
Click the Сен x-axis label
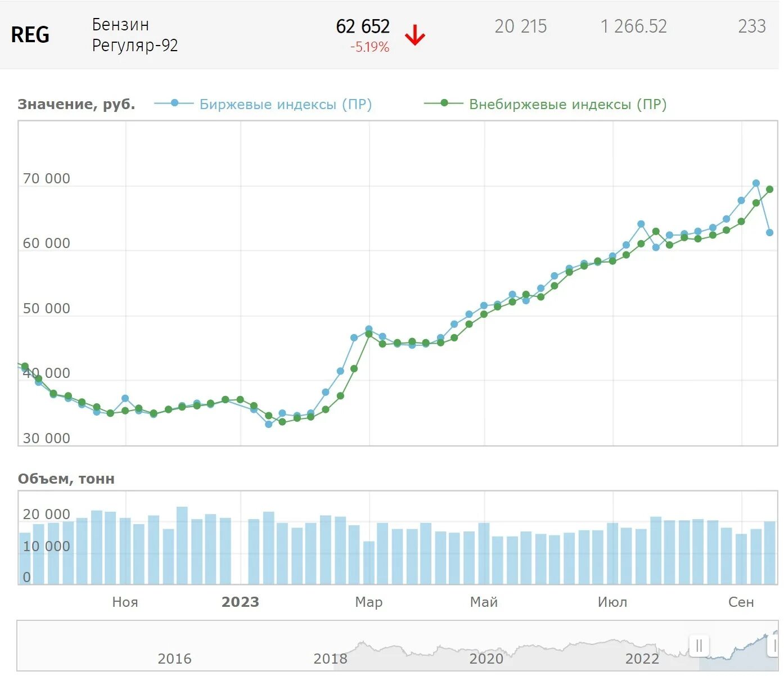(x=741, y=602)
